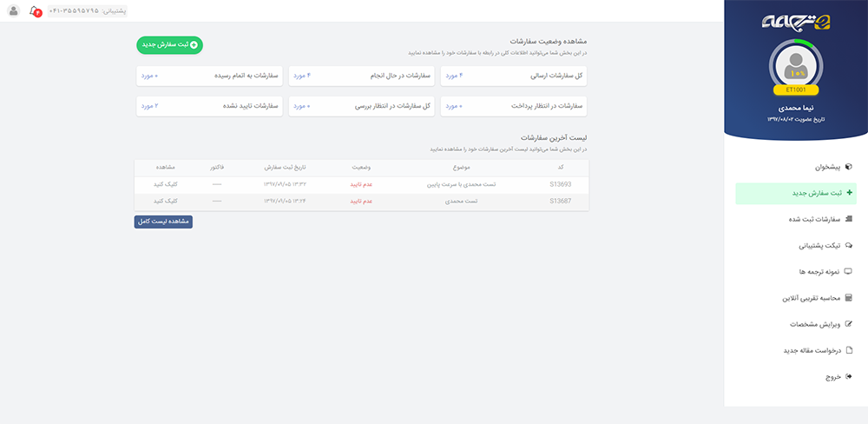Click the green ثبت سفارش جدید button
The width and height of the screenshot is (868, 424).
pyautogui.click(x=170, y=45)
